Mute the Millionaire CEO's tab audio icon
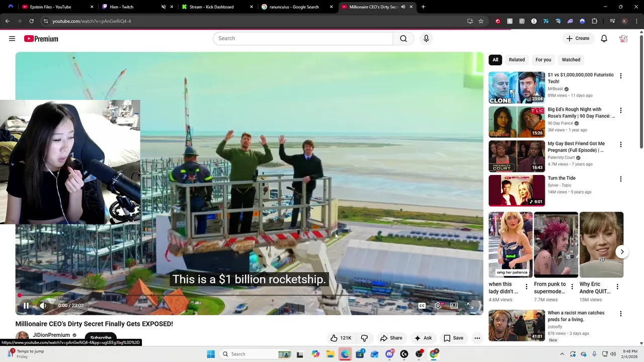 click(x=403, y=7)
